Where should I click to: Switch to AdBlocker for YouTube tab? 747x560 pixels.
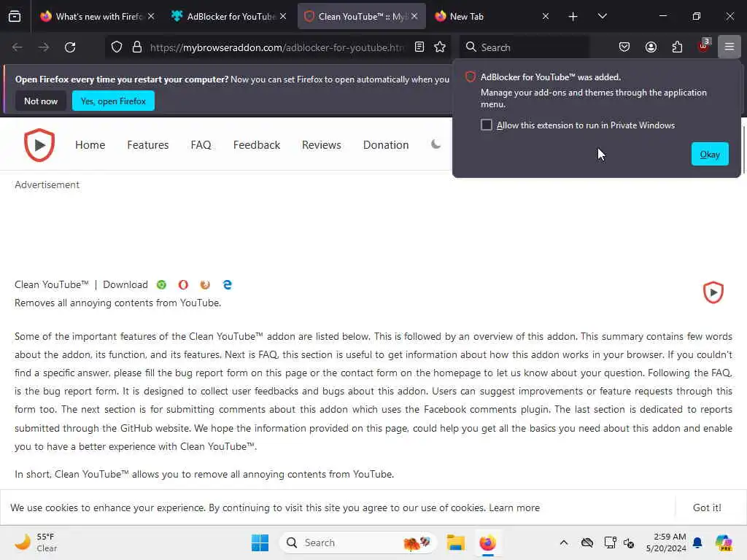click(230, 16)
